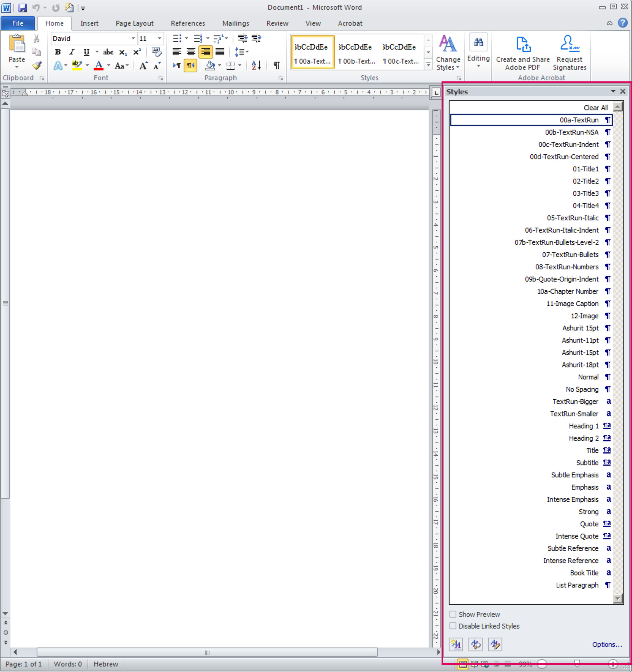This screenshot has height=672, width=632.
Task: Open Create and Share Adobe PDF
Action: [x=522, y=53]
